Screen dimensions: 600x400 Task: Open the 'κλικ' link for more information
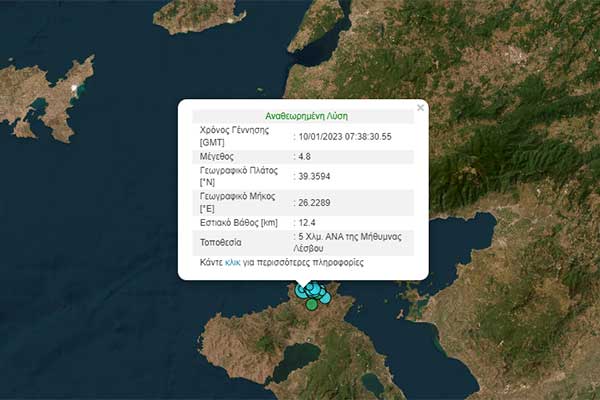pos(232,262)
